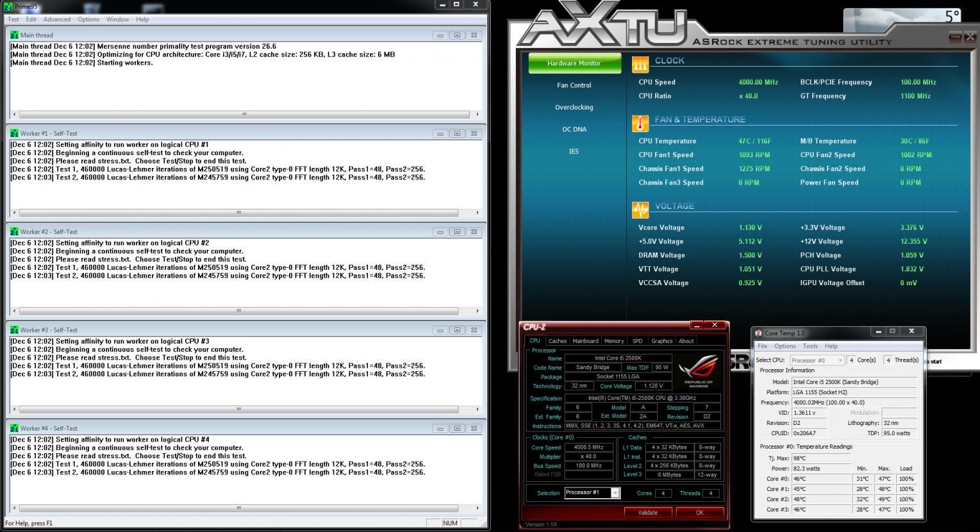Click the Worker #1 horizontal scrollbar

[238, 213]
